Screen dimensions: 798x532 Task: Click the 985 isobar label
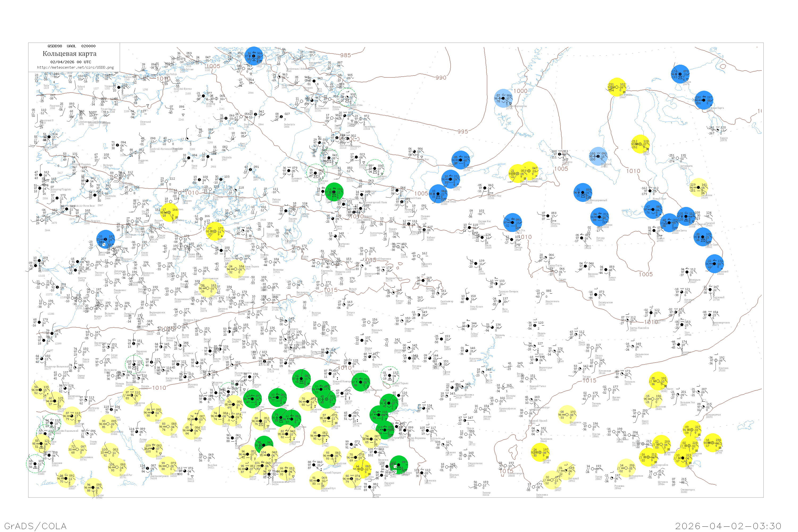coord(345,55)
